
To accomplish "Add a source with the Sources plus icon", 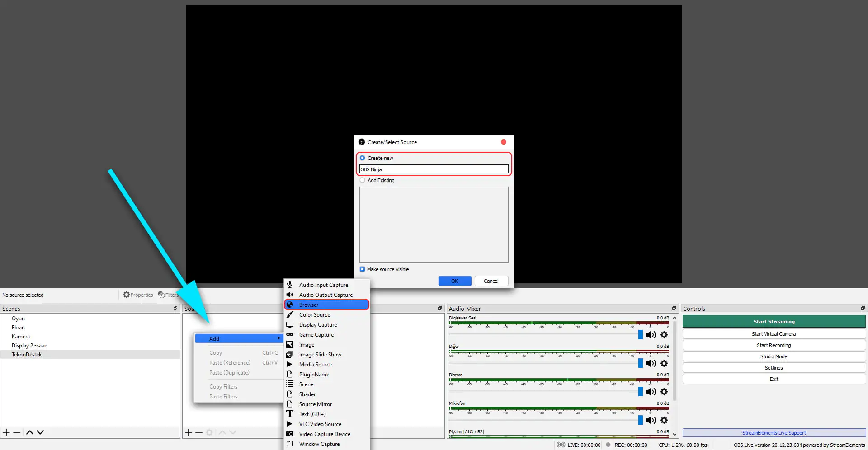I will [189, 432].
